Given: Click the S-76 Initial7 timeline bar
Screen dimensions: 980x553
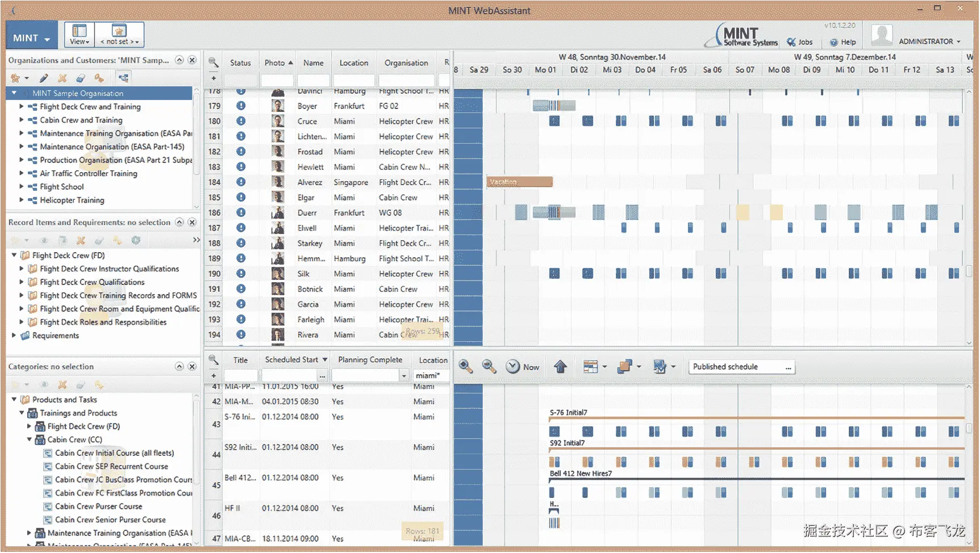Looking at the screenshot, I should (756, 418).
